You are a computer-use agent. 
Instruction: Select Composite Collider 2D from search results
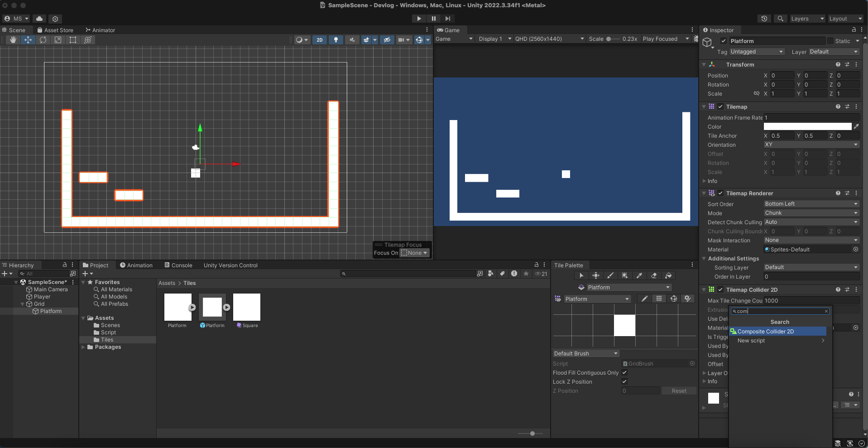pos(777,331)
